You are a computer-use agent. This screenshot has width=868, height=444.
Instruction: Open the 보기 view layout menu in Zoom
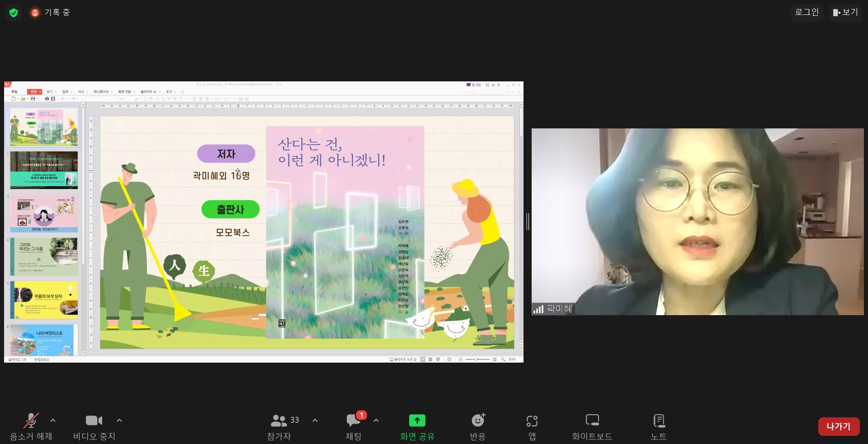tap(846, 12)
